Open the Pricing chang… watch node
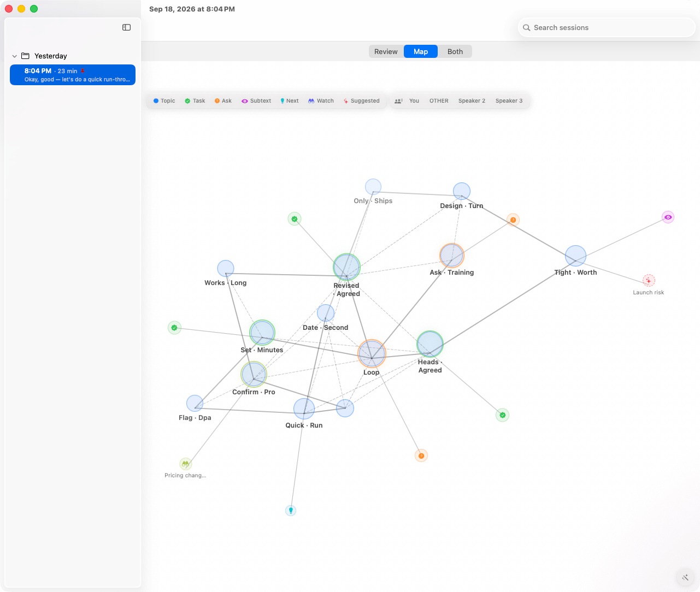Image resolution: width=700 pixels, height=592 pixels. pos(186,464)
